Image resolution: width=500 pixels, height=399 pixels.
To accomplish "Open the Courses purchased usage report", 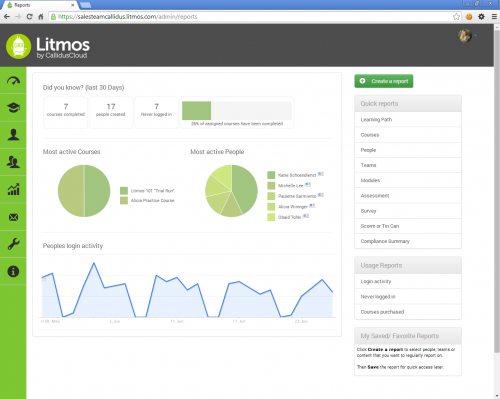I will [408, 312].
